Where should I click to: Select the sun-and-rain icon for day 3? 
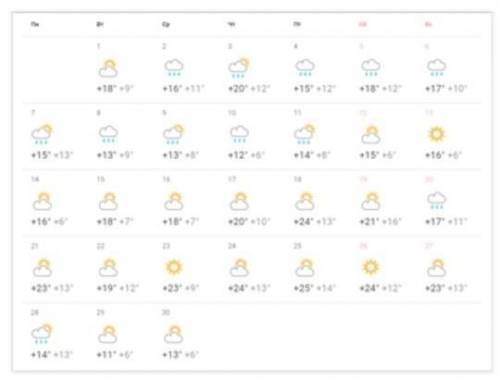pyautogui.click(x=239, y=68)
